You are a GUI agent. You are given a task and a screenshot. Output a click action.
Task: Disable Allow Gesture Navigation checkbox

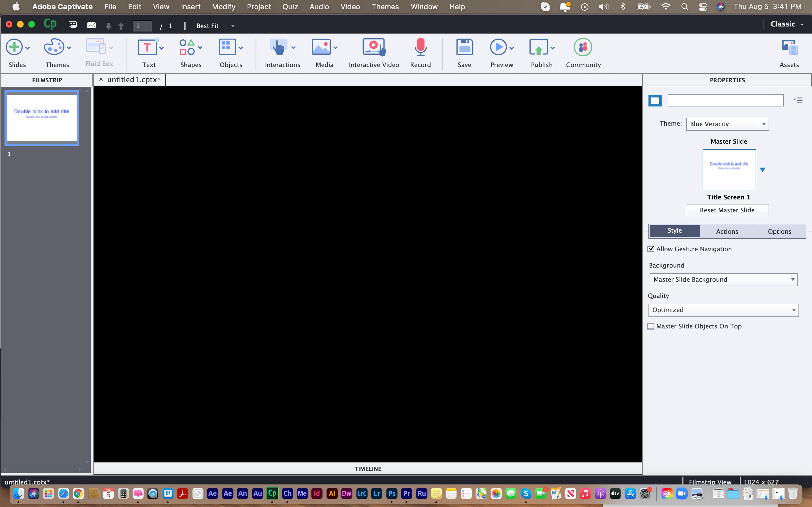(x=651, y=249)
